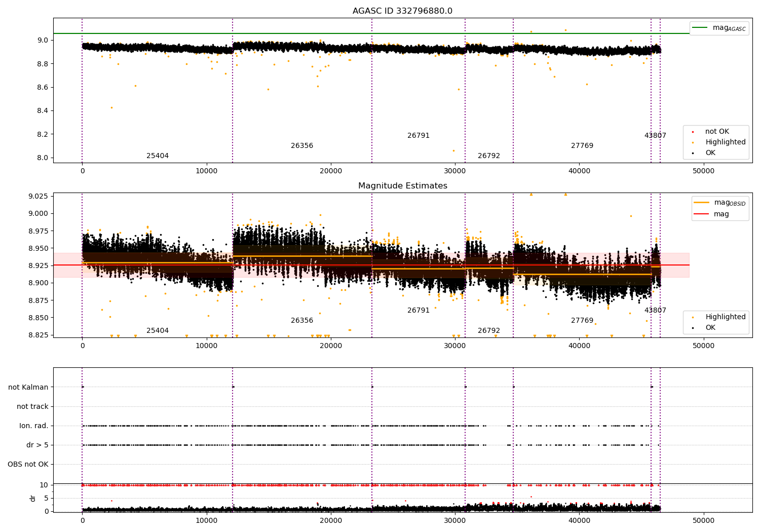Click the 'mag OBSID' legend label
The image size is (760, 532).
click(x=730, y=203)
